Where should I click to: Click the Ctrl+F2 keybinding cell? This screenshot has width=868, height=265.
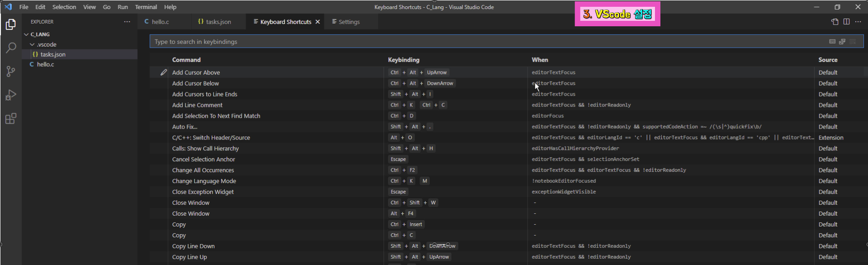(403, 170)
